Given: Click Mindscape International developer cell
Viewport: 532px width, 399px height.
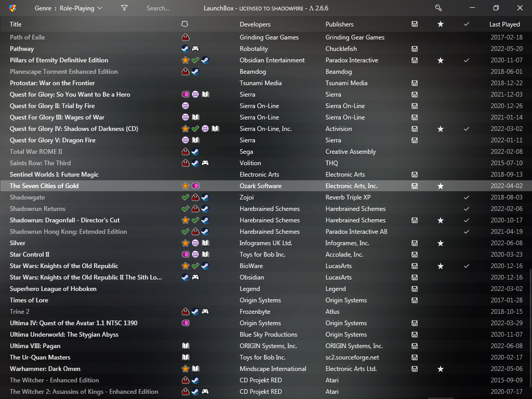Looking at the screenshot, I should (x=273, y=369).
